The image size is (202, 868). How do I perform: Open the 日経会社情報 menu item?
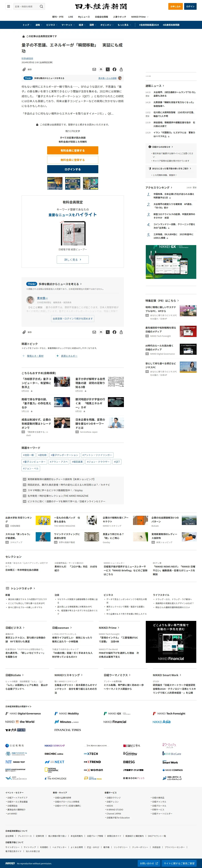coord(101,17)
